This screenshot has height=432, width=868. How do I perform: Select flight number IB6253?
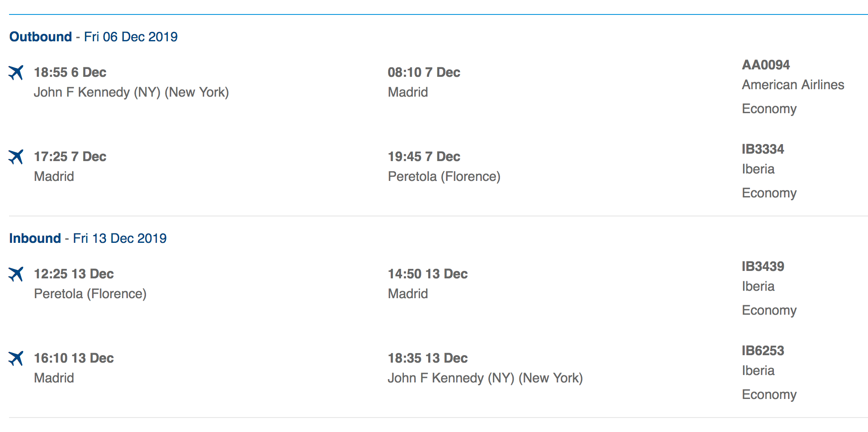coord(763,351)
